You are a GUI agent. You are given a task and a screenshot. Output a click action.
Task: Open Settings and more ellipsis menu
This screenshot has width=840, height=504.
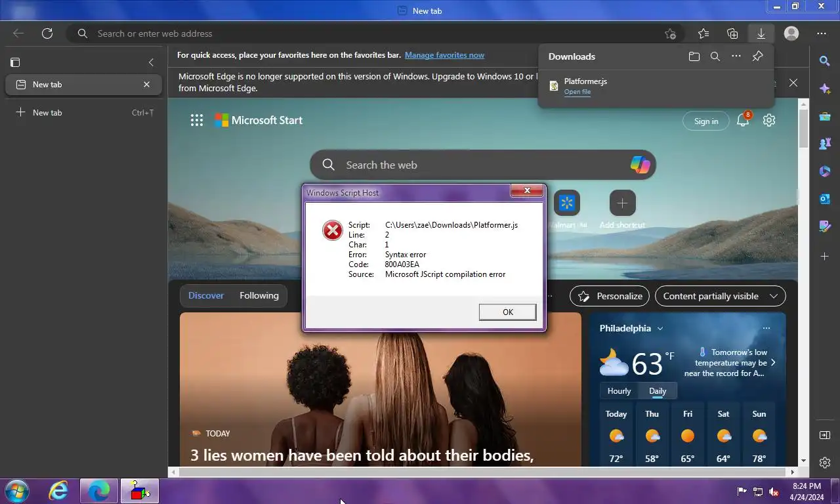(822, 33)
